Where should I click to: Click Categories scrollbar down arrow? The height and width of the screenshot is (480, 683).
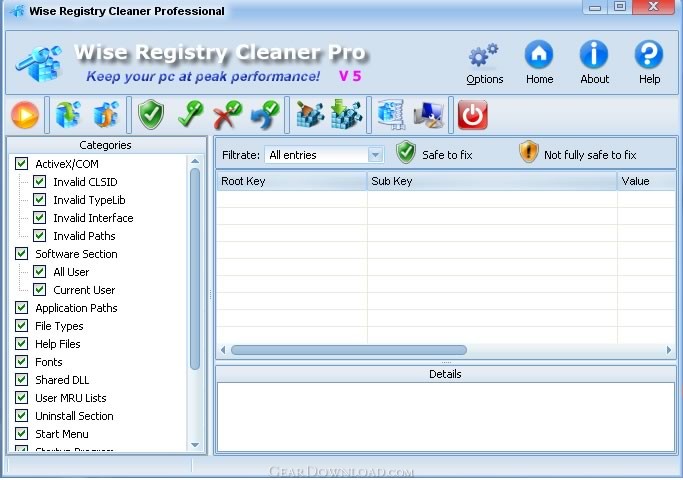[195, 445]
